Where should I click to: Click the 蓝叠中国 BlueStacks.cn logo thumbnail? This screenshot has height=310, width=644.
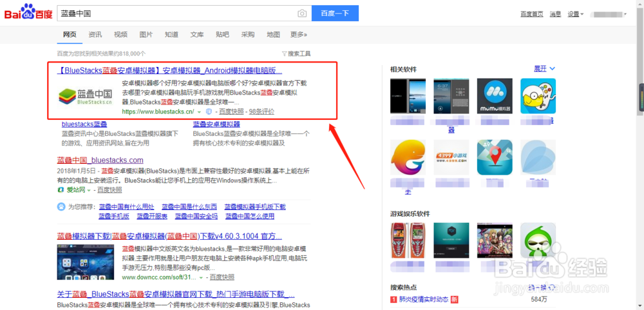[86, 96]
